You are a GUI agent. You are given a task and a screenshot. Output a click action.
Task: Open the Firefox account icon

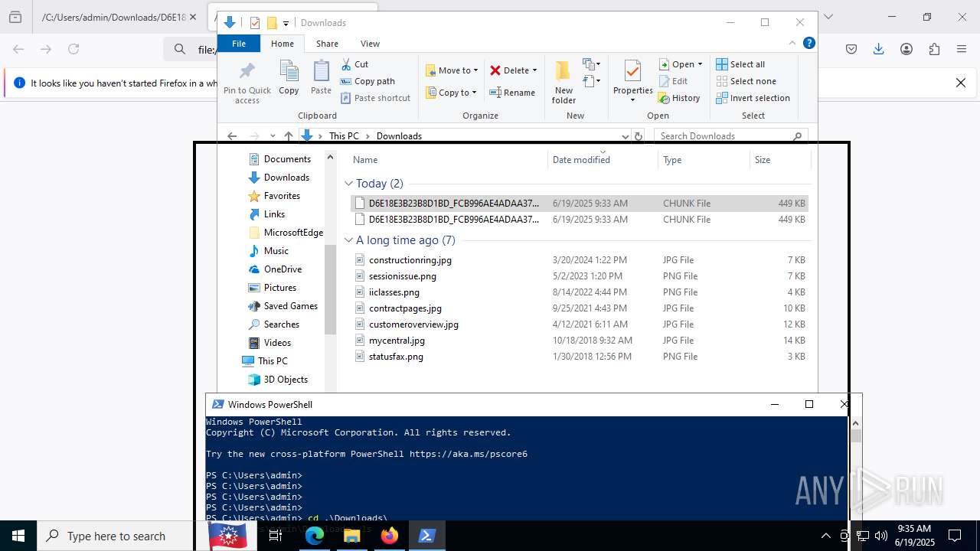(906, 49)
